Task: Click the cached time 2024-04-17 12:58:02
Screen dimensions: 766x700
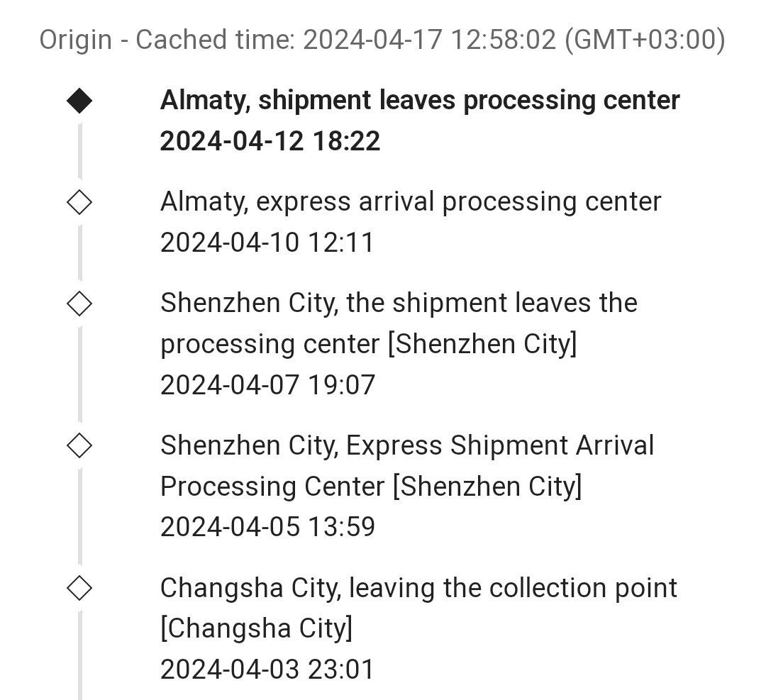Action: tap(429, 40)
